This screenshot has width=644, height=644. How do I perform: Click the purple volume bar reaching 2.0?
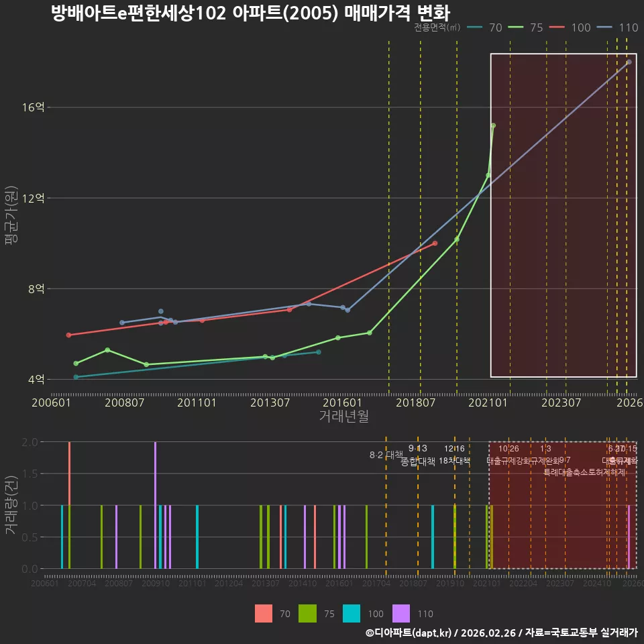tap(155, 505)
